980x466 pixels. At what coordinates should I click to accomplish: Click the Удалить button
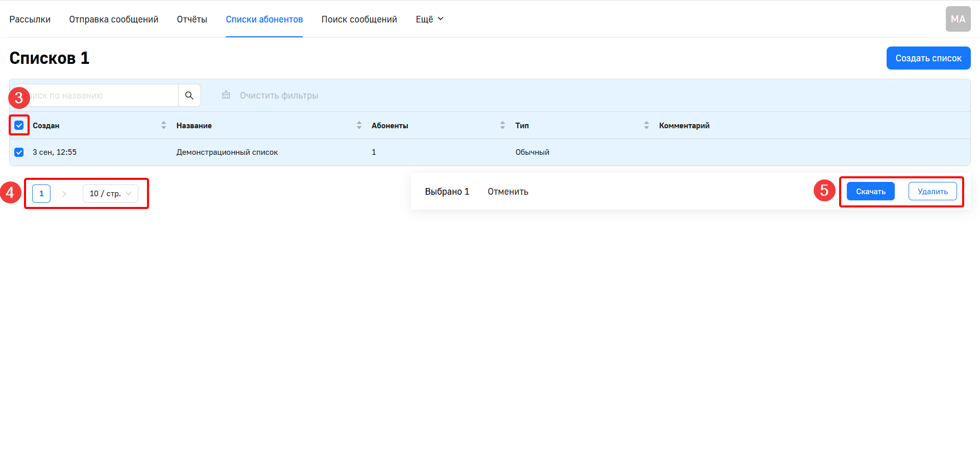coord(932,192)
